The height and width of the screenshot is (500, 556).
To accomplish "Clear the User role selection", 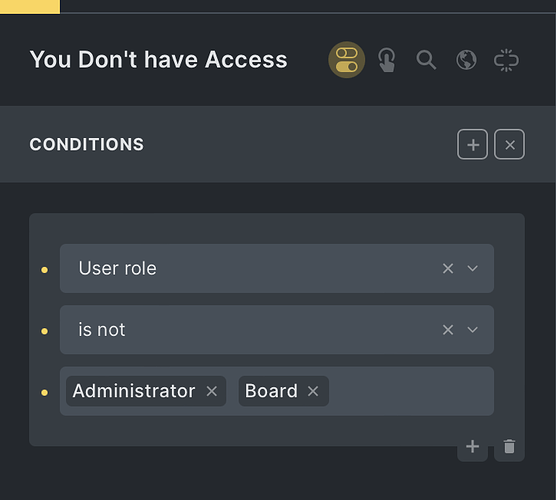I will pos(448,268).
